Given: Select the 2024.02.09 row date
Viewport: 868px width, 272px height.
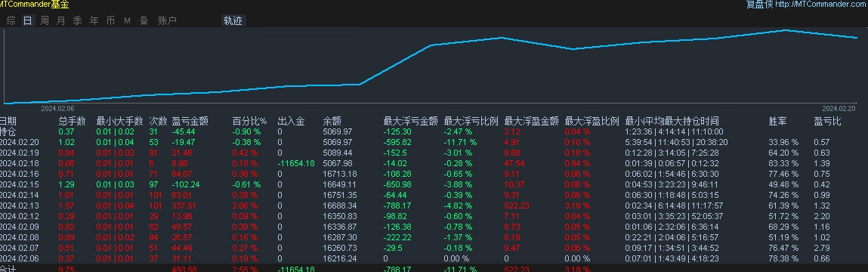Looking at the screenshot, I should pos(20,227).
